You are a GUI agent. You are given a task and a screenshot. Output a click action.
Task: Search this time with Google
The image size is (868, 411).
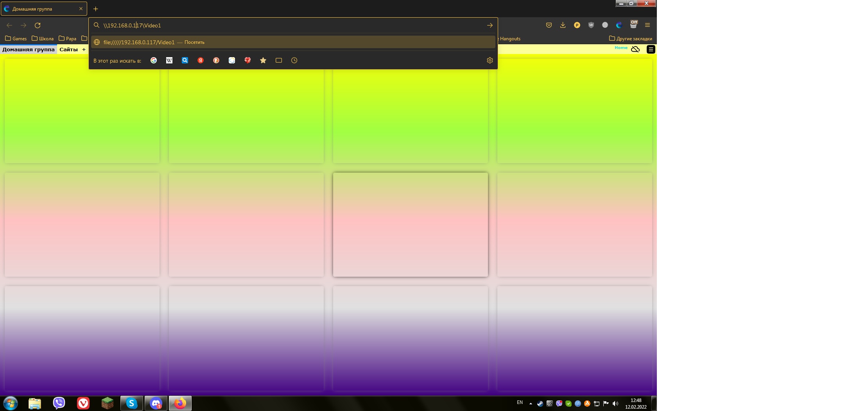click(x=154, y=60)
